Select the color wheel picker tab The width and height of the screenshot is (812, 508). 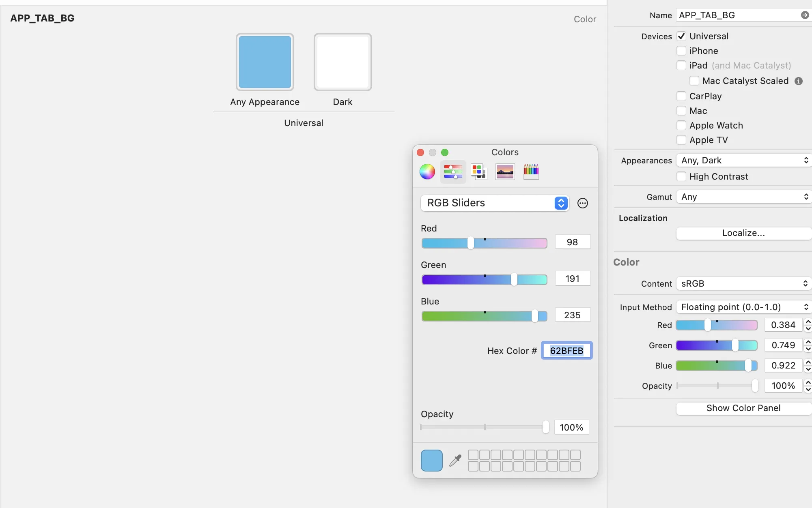427,171
